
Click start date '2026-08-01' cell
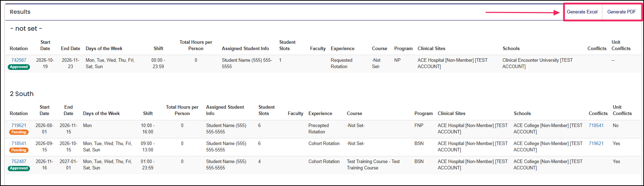click(44, 129)
